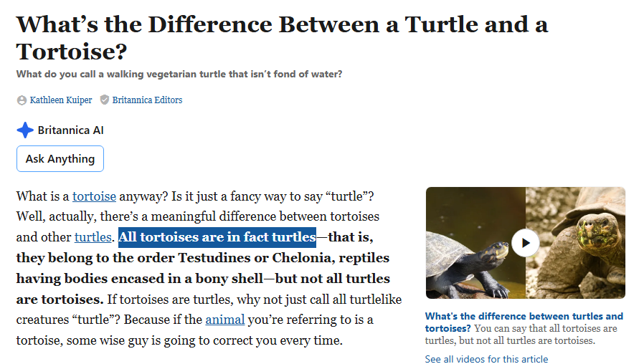
Task: Open the Britannica Editors link
Action: [x=147, y=100]
